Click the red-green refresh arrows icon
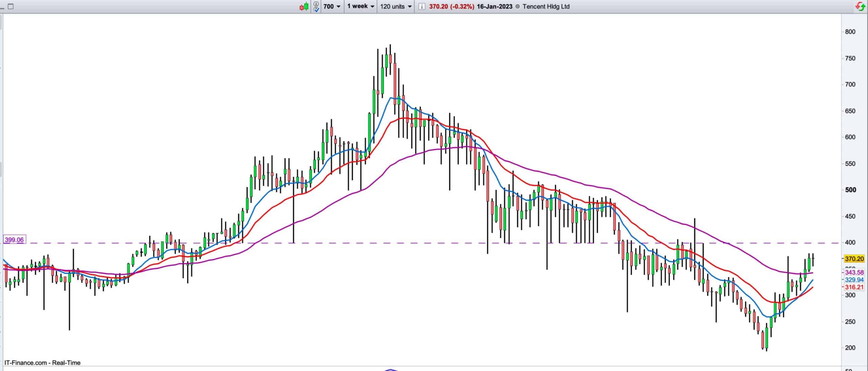The image size is (868, 371). coord(860,6)
